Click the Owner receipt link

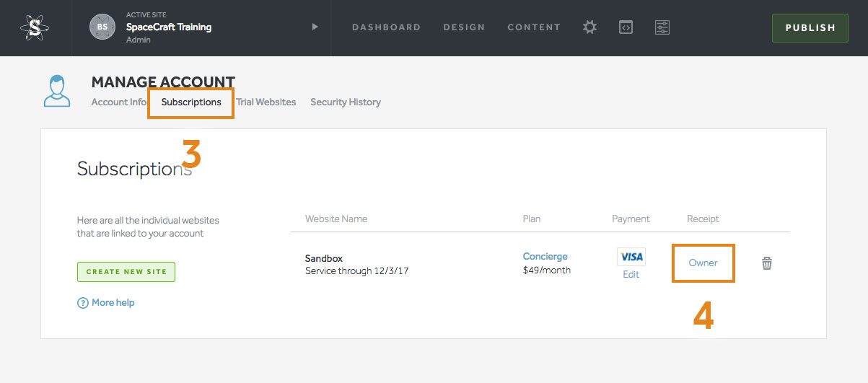click(703, 263)
